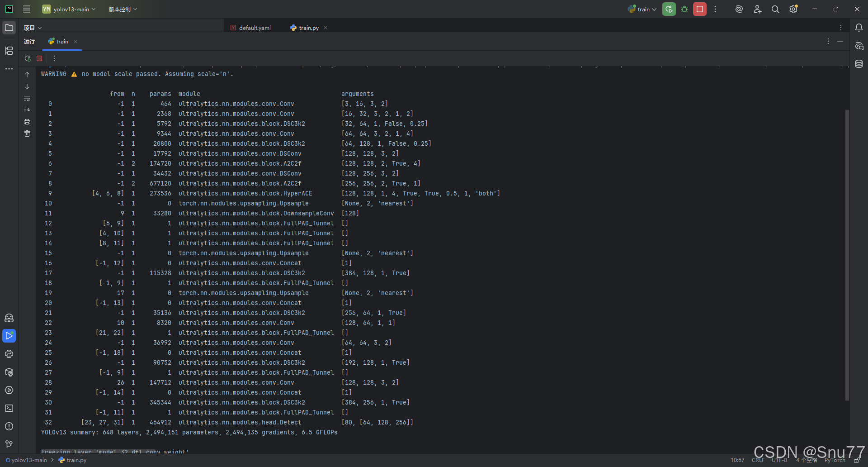Toggle scroll to end of console output

coord(27,110)
